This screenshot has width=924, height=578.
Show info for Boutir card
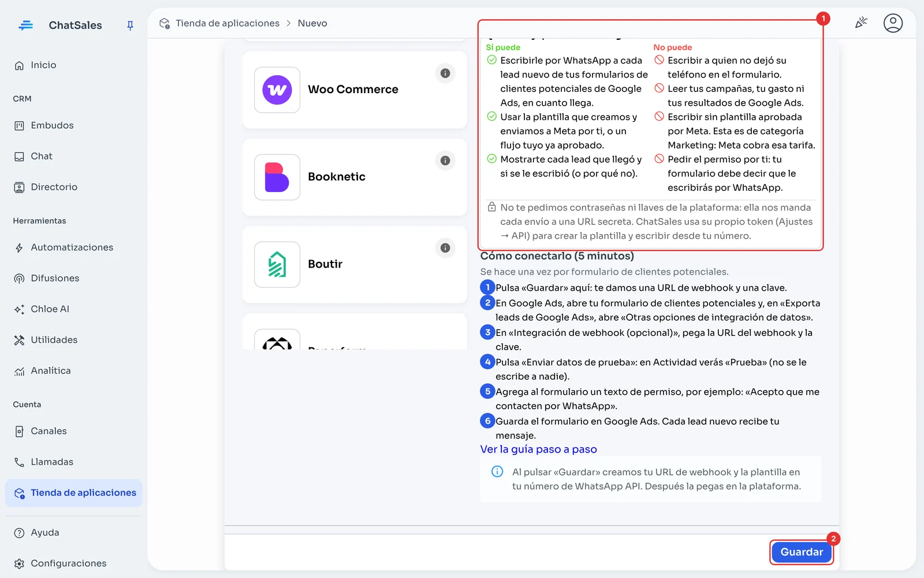(445, 248)
